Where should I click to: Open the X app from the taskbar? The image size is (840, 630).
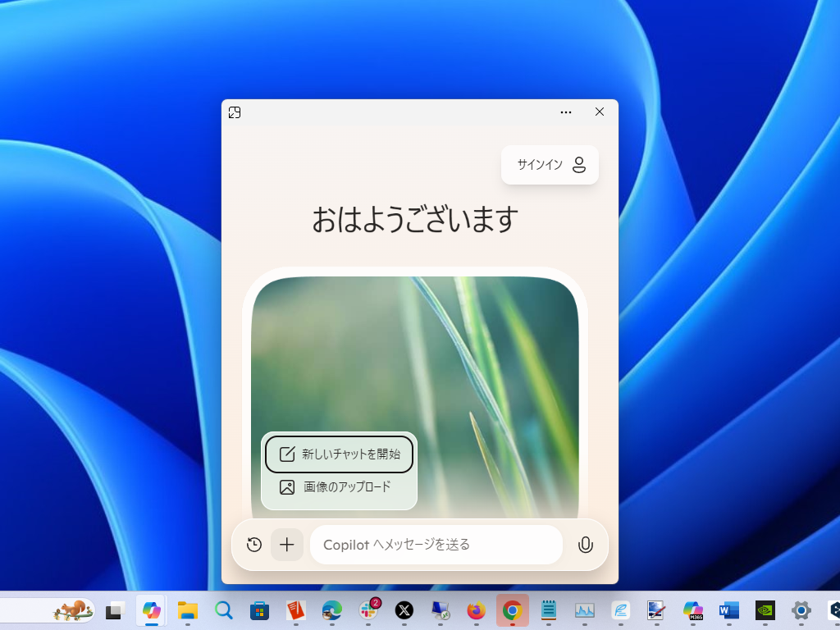click(403, 611)
